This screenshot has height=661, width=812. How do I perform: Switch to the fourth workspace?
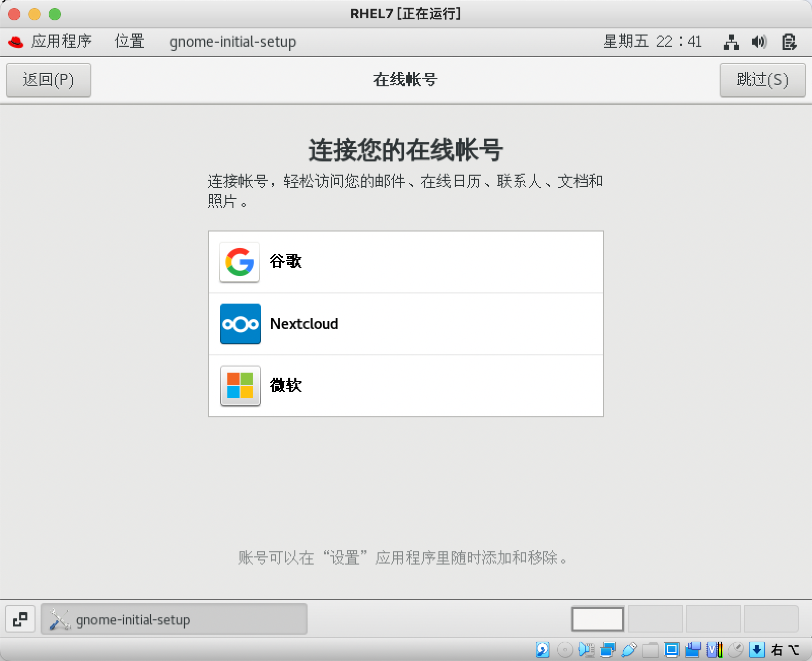pos(771,619)
